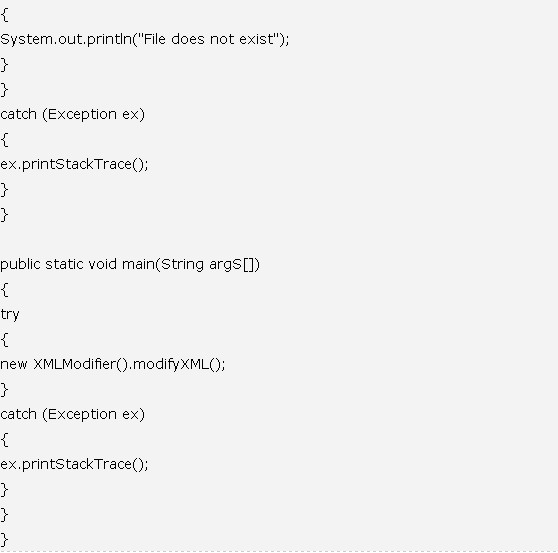The width and height of the screenshot is (558, 553).
Task: Click the word "public" in main declaration
Action: [x=20, y=265]
